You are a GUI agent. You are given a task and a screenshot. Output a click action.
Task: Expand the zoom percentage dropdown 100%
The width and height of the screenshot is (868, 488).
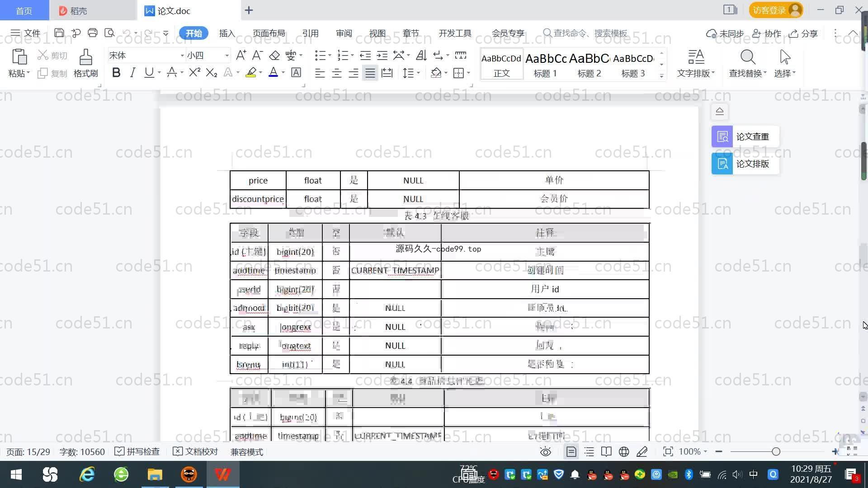coord(705,451)
